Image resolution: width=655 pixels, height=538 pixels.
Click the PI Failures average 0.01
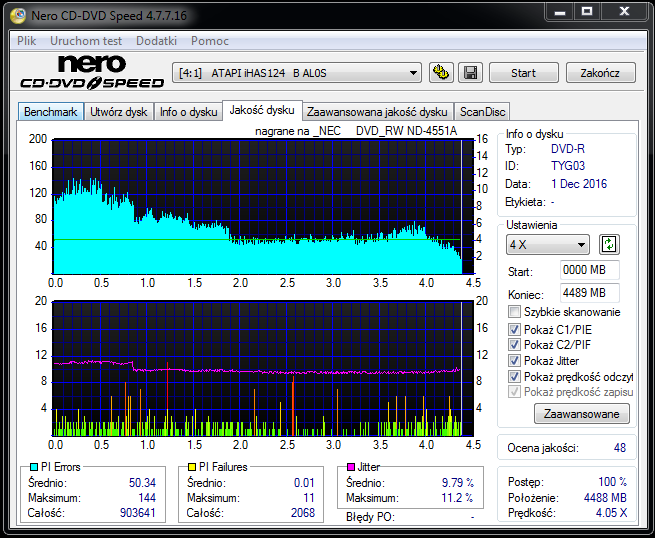(x=304, y=483)
